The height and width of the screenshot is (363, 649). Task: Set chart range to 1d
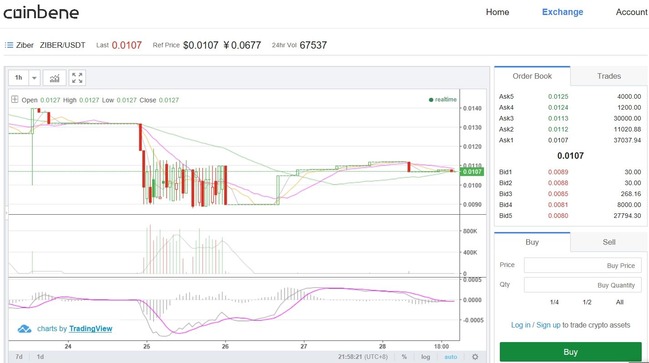(40, 357)
